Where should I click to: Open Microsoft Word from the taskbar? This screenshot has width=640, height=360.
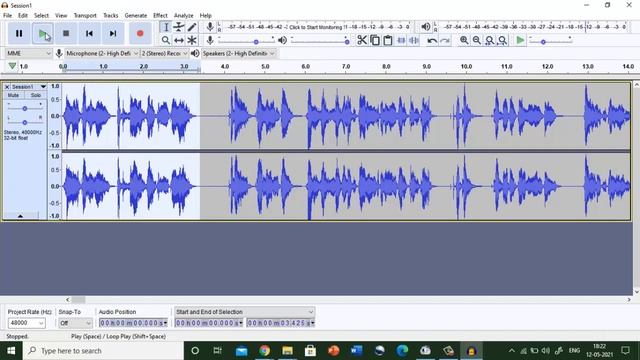click(356, 351)
